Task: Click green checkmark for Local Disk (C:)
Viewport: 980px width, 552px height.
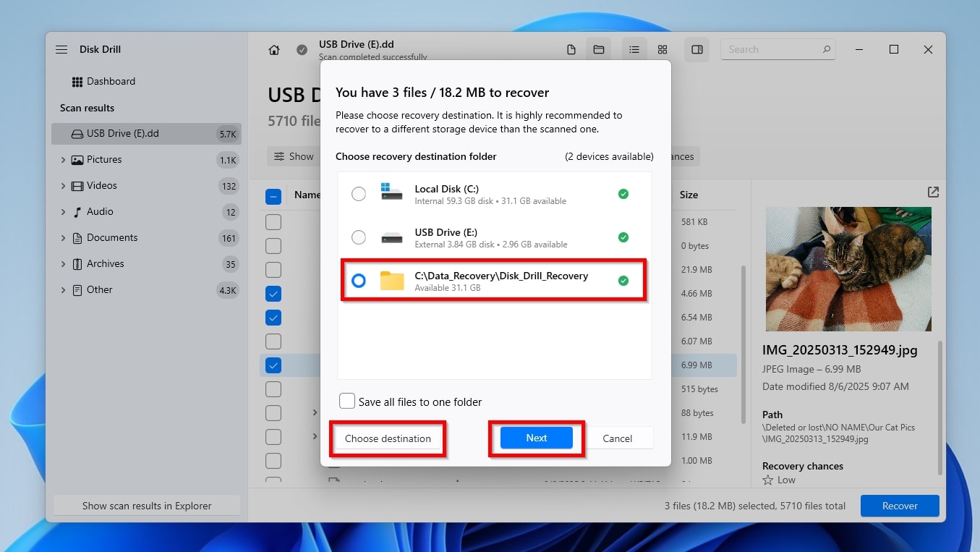Action: 623,194
